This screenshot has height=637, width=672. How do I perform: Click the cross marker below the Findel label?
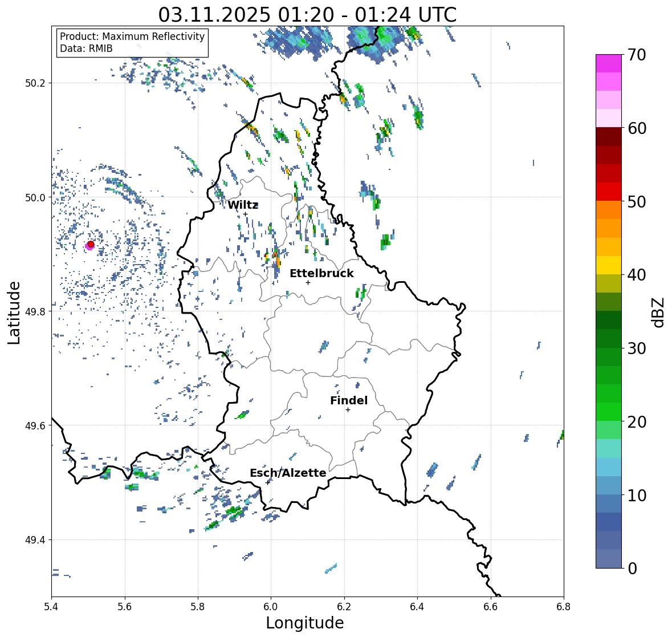click(x=348, y=410)
